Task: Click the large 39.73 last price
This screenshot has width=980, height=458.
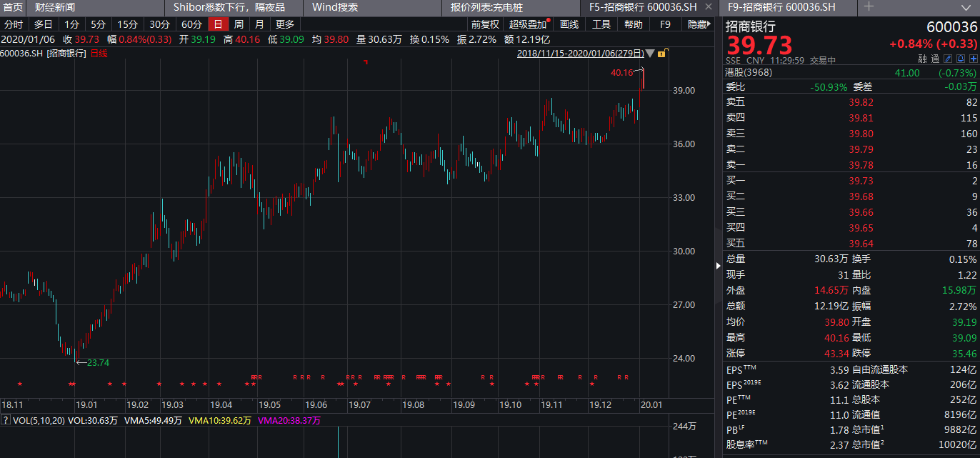Action: click(x=760, y=46)
